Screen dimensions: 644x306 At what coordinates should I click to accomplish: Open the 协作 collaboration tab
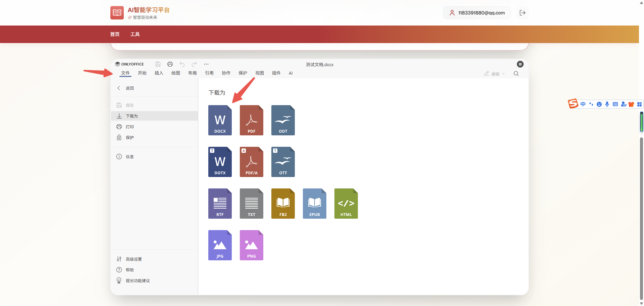coord(226,73)
